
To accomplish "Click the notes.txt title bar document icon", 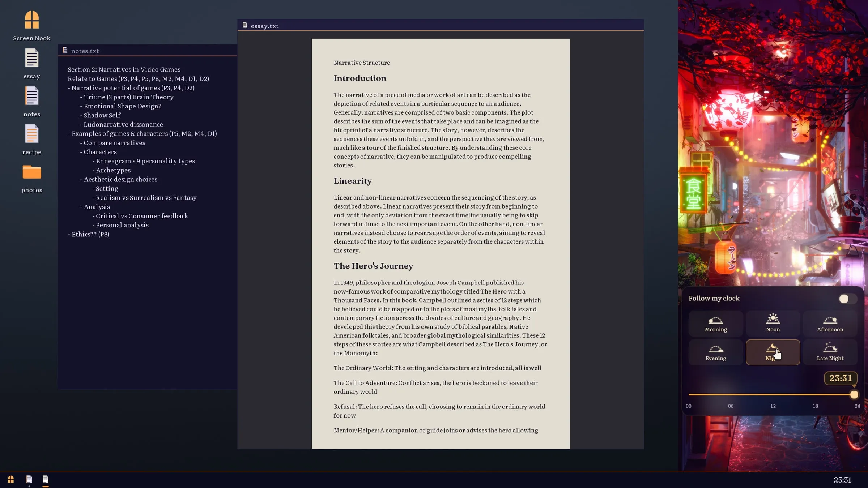I will (x=65, y=50).
